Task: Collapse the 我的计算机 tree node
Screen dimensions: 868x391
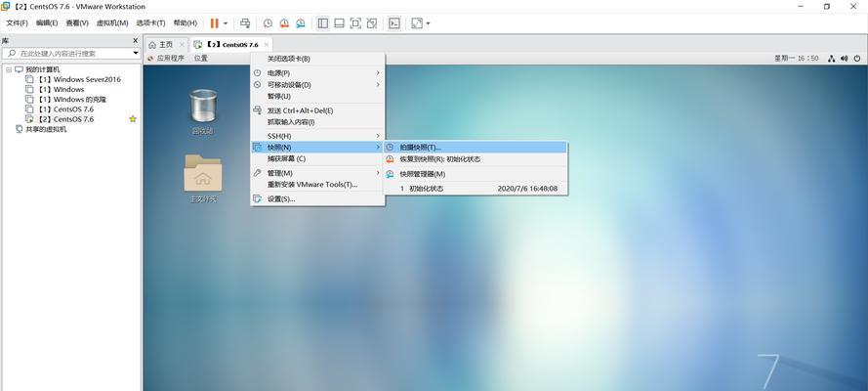Action: click(x=9, y=69)
